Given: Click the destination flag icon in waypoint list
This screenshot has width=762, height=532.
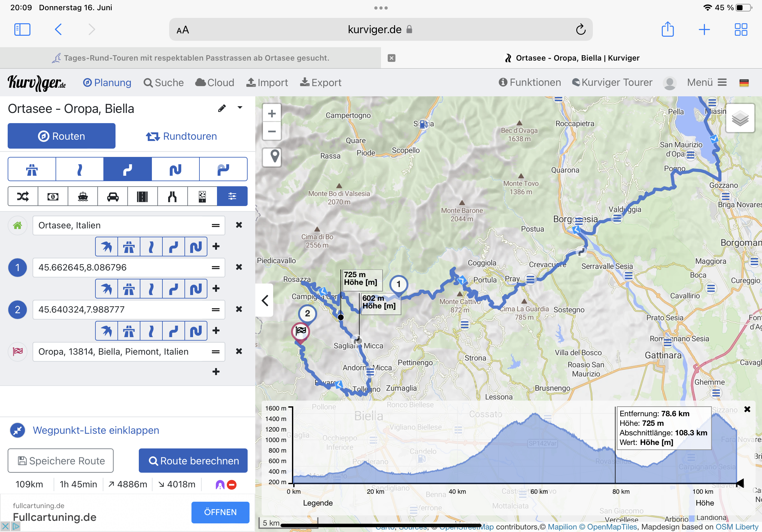Looking at the screenshot, I should [18, 351].
